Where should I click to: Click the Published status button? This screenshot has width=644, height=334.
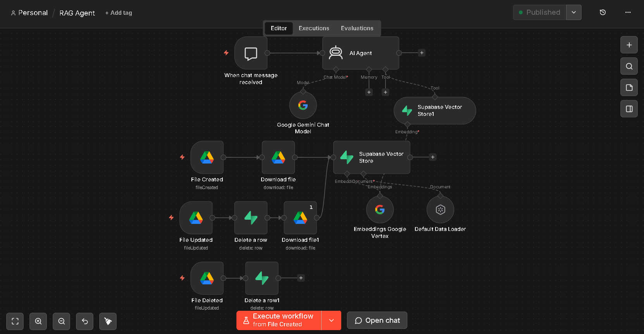(x=540, y=12)
